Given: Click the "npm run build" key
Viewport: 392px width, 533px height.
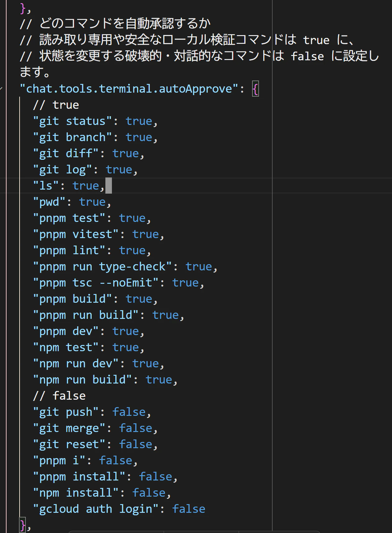Looking at the screenshot, I should click(82, 380).
